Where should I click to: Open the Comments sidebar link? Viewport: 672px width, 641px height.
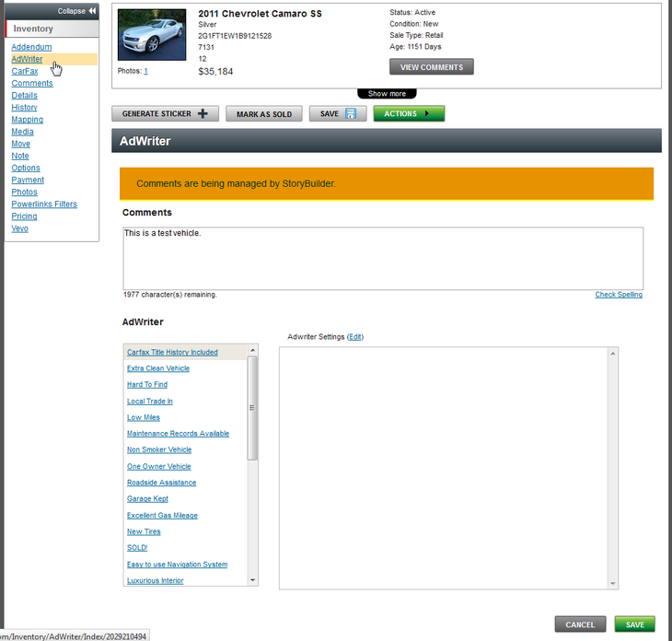coord(32,83)
